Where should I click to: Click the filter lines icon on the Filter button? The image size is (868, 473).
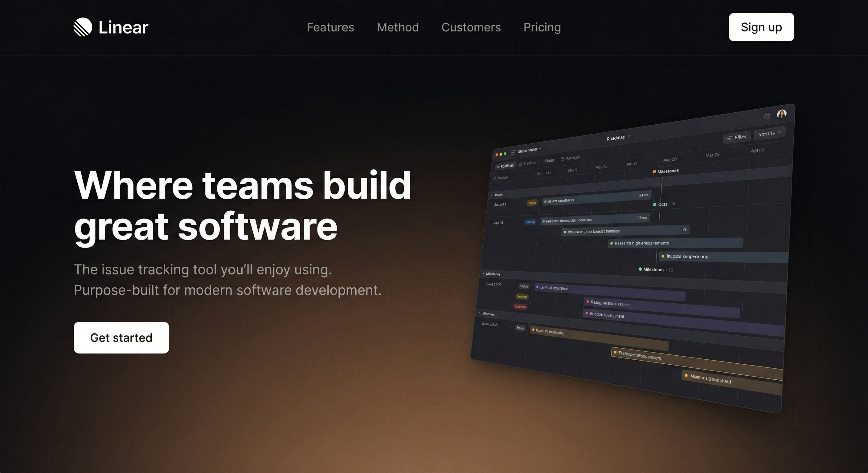click(730, 139)
